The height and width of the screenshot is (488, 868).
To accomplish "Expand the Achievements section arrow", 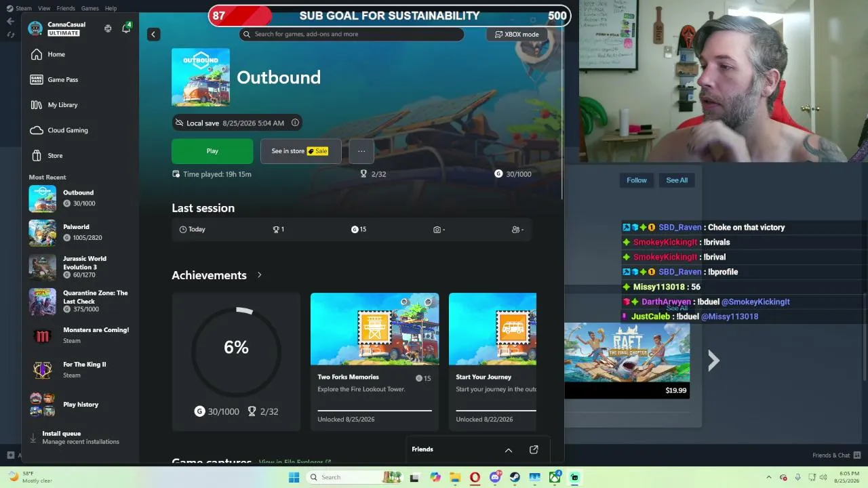I will tap(259, 275).
